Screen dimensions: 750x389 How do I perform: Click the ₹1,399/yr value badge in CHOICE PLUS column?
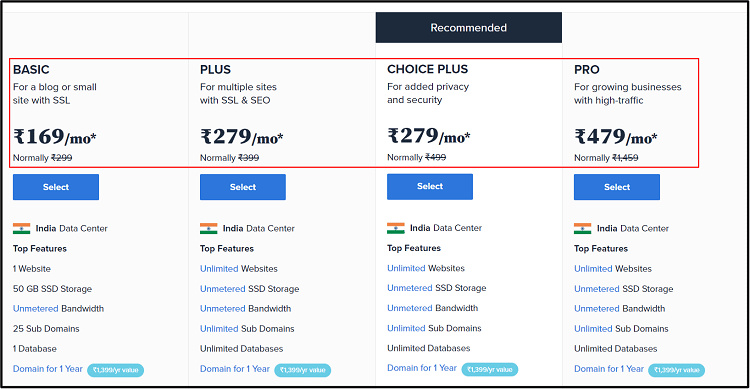pyautogui.click(x=489, y=369)
